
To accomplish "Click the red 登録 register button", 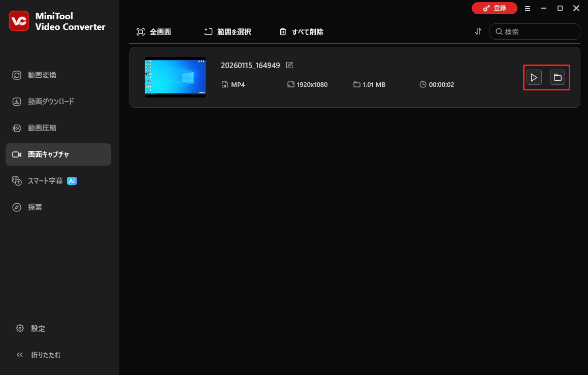I will coord(494,8).
